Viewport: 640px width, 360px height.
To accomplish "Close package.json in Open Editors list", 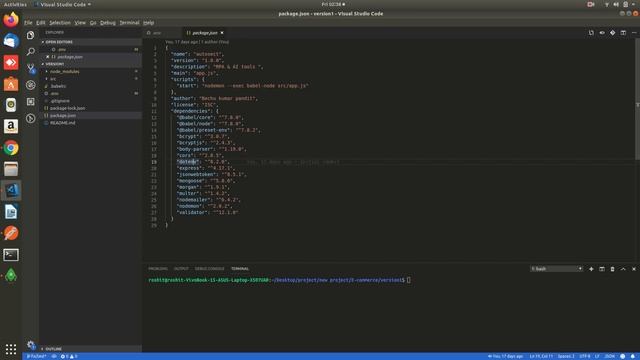I will click(x=47, y=57).
